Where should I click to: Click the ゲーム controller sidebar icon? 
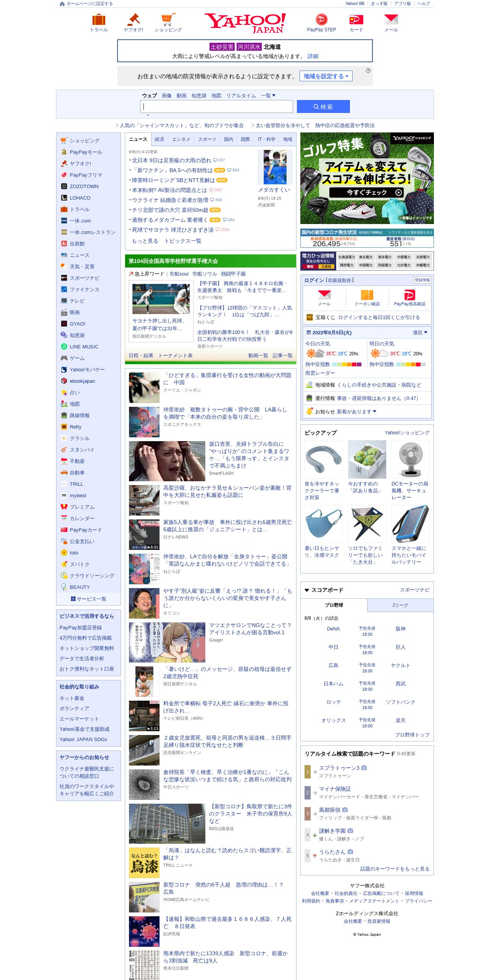[64, 358]
